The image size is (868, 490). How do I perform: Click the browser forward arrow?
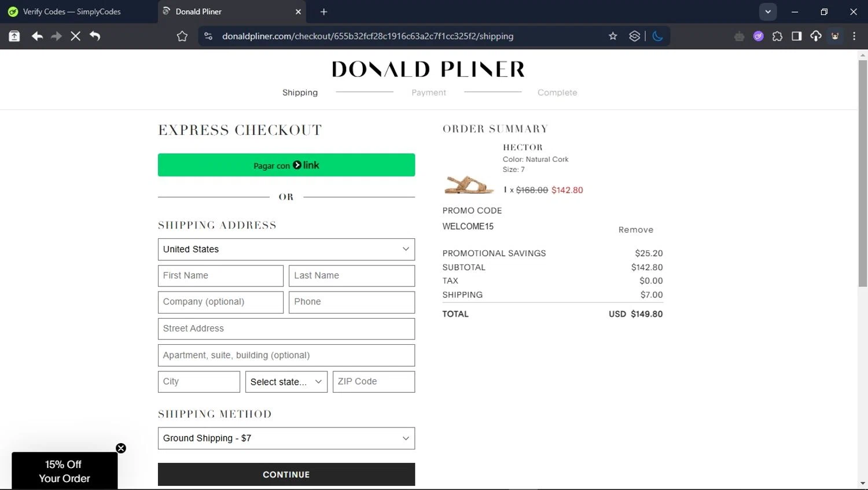(x=56, y=36)
